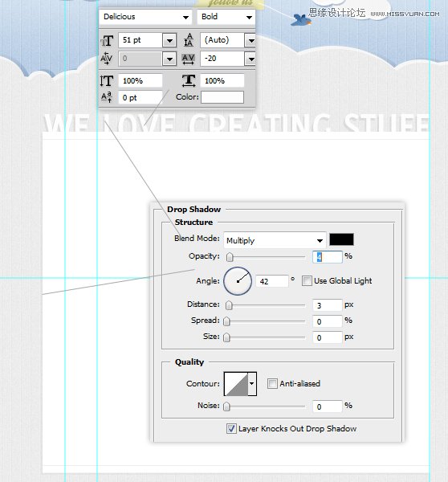Open the Contour picker dropdown arrow
The width and height of the screenshot is (448, 482).
tap(252, 383)
